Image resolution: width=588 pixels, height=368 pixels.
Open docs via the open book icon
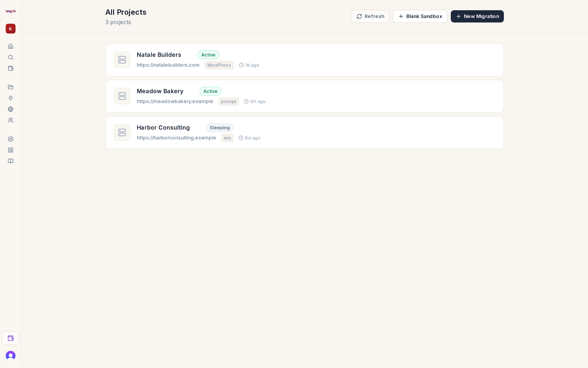point(10,161)
